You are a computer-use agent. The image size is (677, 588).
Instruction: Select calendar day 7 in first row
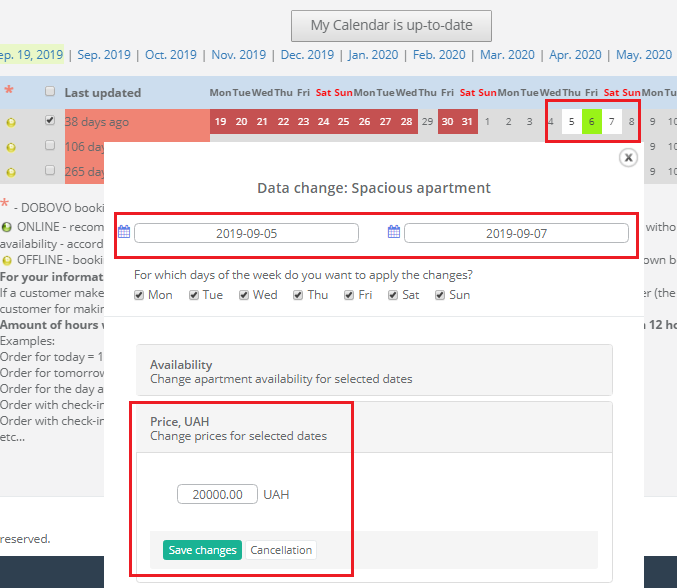pos(612,122)
